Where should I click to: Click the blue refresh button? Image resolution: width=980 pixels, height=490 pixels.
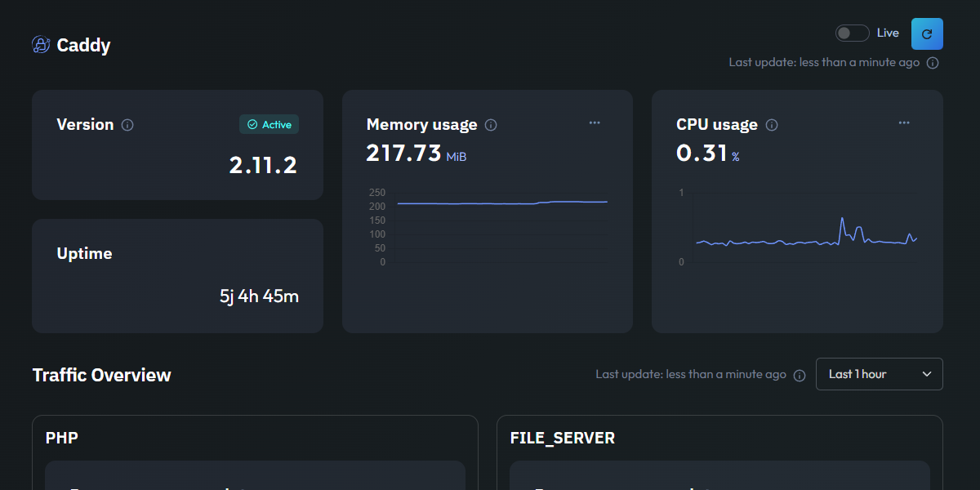pyautogui.click(x=927, y=34)
